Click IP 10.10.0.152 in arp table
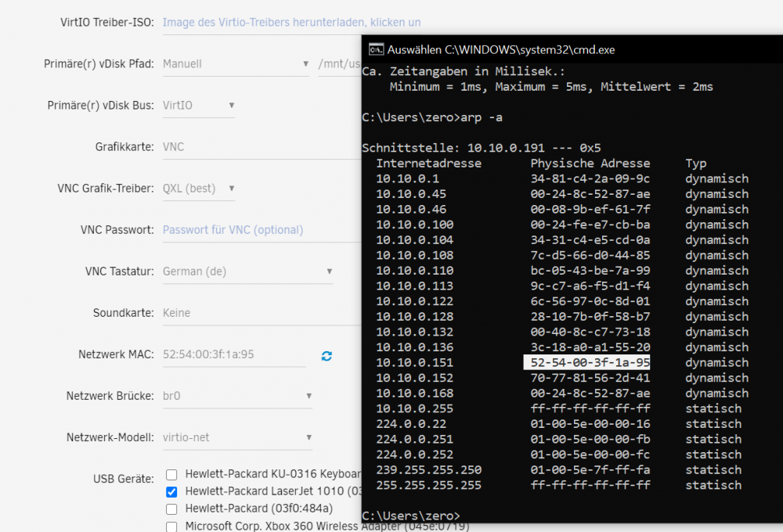This screenshot has width=783, height=532. 414,379
